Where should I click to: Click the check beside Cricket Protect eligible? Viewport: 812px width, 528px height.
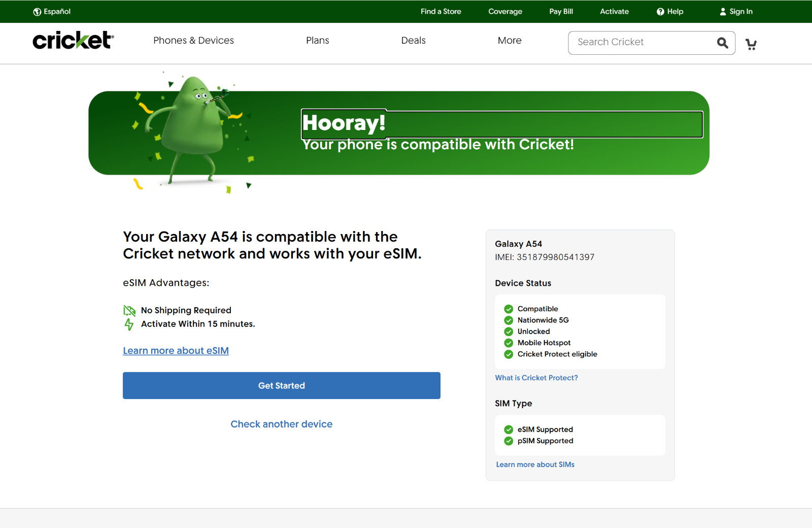click(x=509, y=354)
